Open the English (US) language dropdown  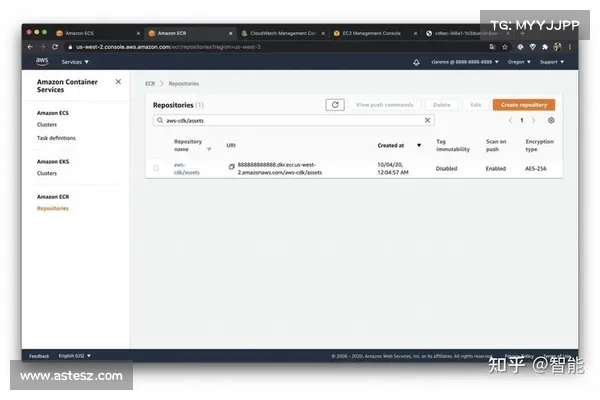coord(75,356)
